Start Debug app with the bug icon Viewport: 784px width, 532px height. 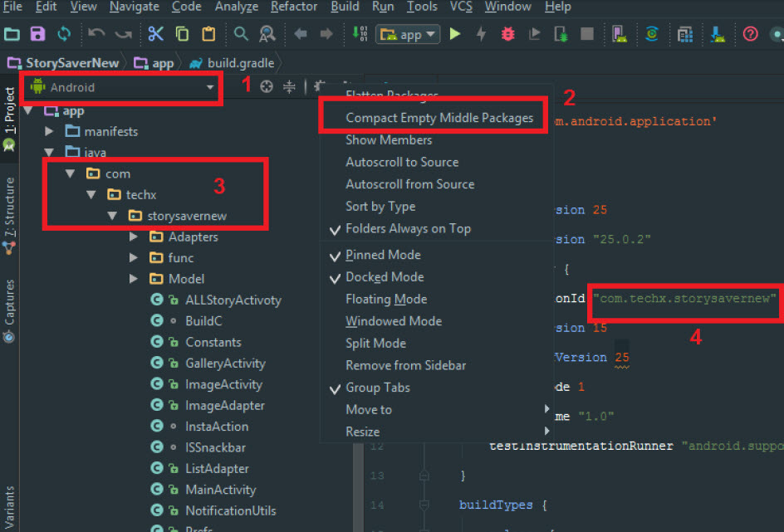point(508,34)
